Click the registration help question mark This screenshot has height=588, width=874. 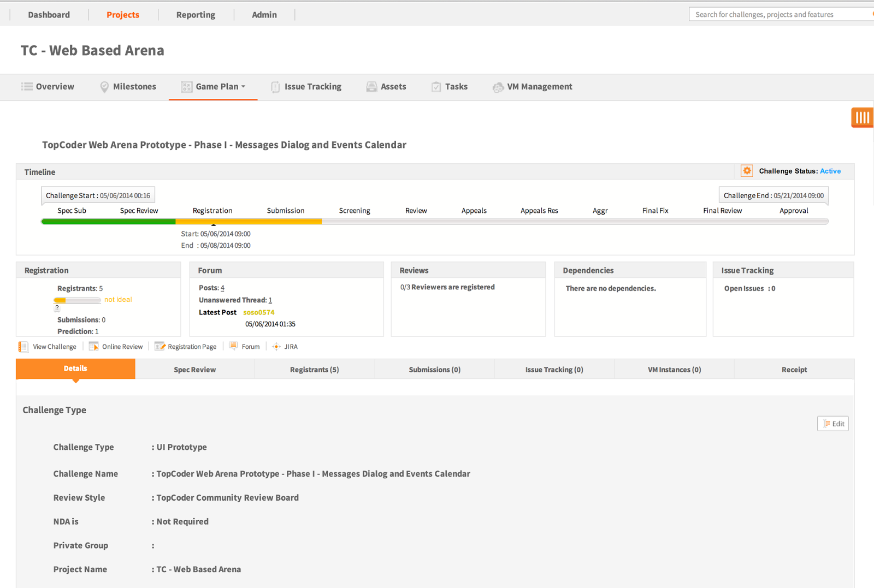pyautogui.click(x=57, y=307)
